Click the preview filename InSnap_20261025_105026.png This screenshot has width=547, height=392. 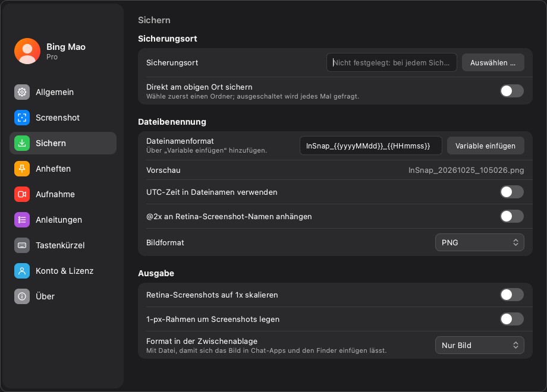pos(466,170)
